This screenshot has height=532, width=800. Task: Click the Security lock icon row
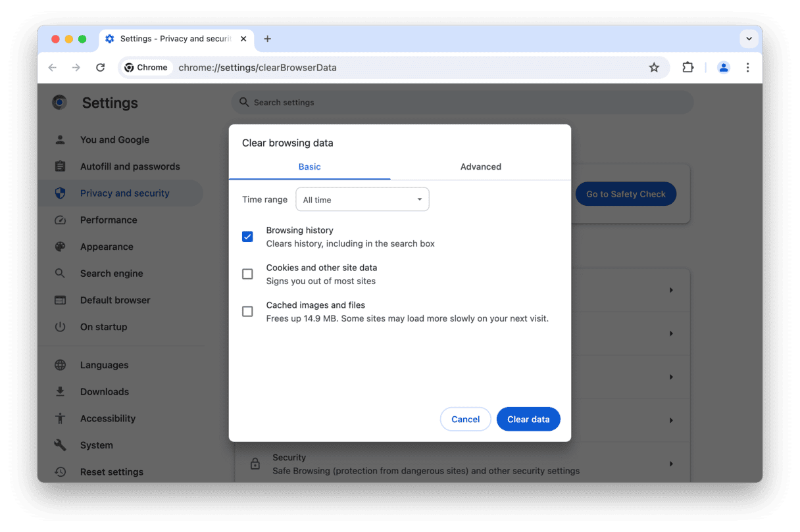click(255, 464)
